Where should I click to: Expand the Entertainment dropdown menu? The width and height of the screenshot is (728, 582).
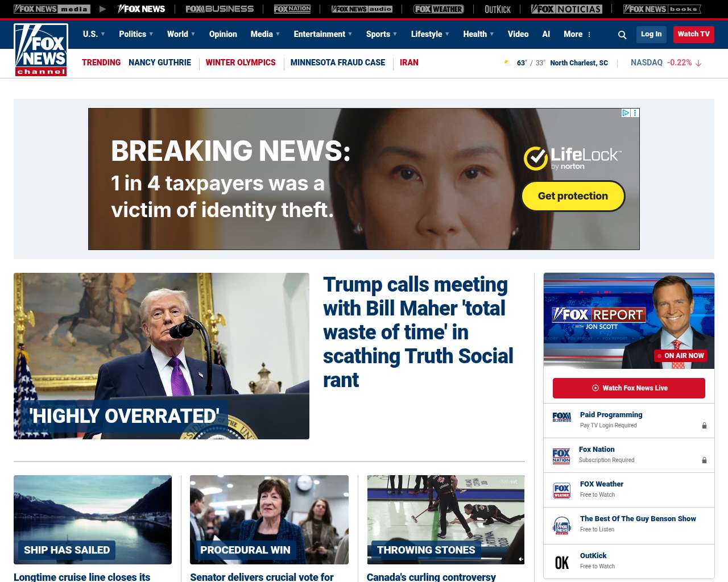(323, 34)
